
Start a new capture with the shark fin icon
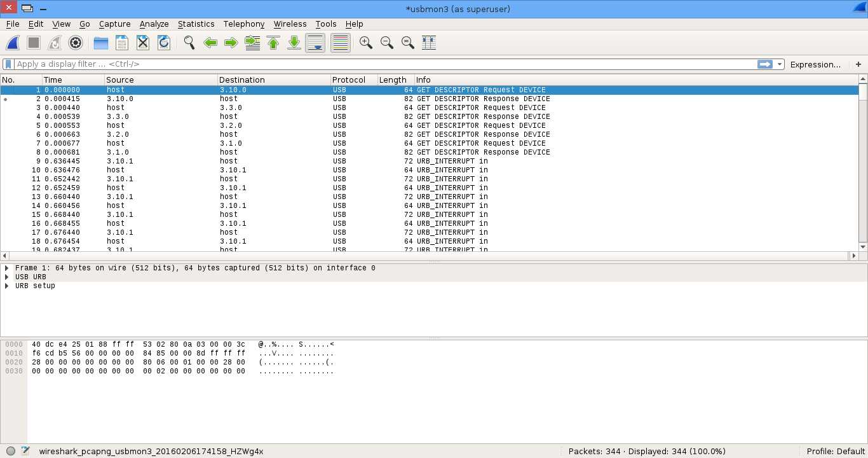click(x=13, y=43)
